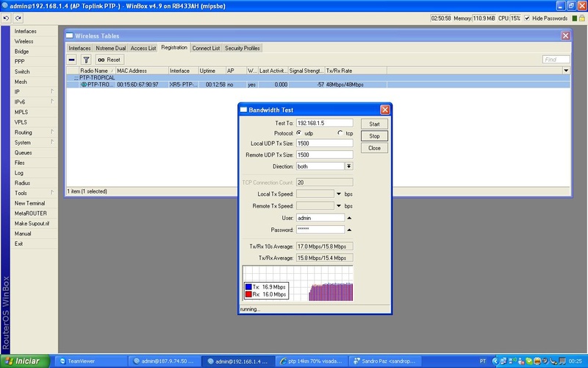Click the Bandwidth Test title bar icon
Viewport: 588px width, 368px height.
point(244,110)
